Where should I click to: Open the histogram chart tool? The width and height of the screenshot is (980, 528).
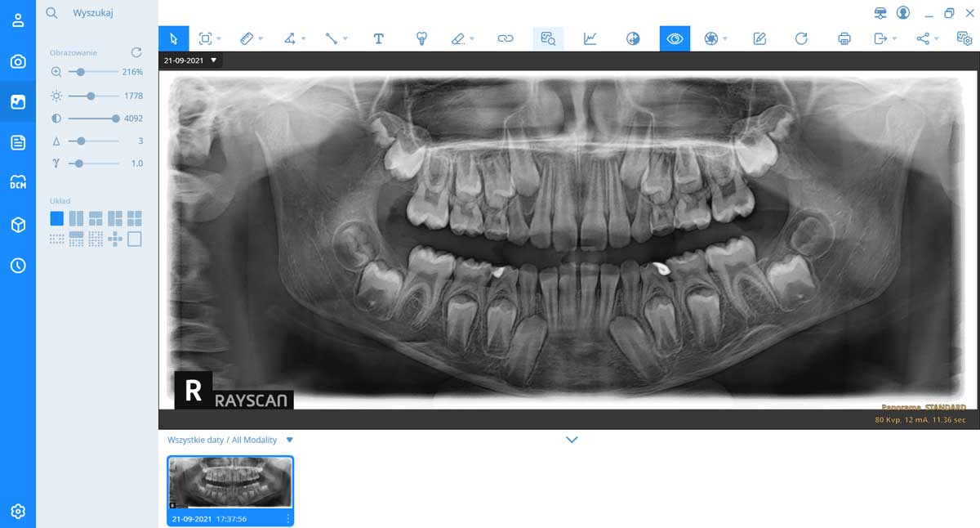coord(590,38)
